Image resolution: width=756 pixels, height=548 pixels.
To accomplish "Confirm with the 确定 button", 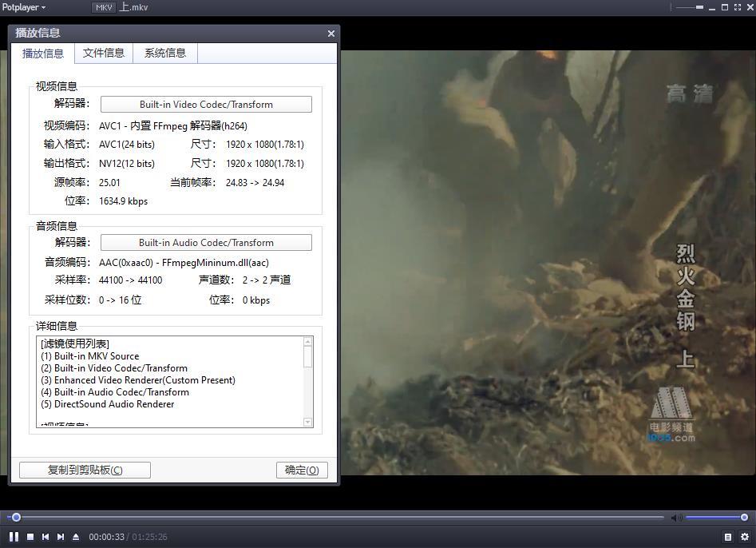I will (302, 470).
